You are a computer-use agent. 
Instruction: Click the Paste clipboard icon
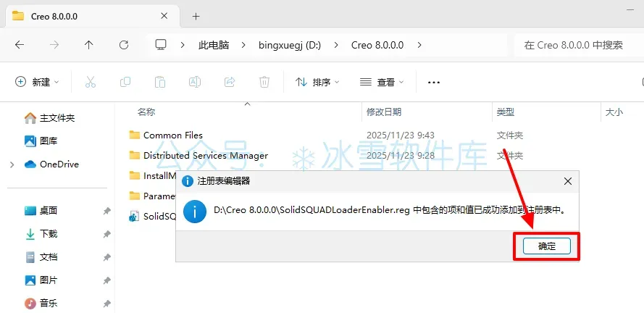(x=160, y=82)
